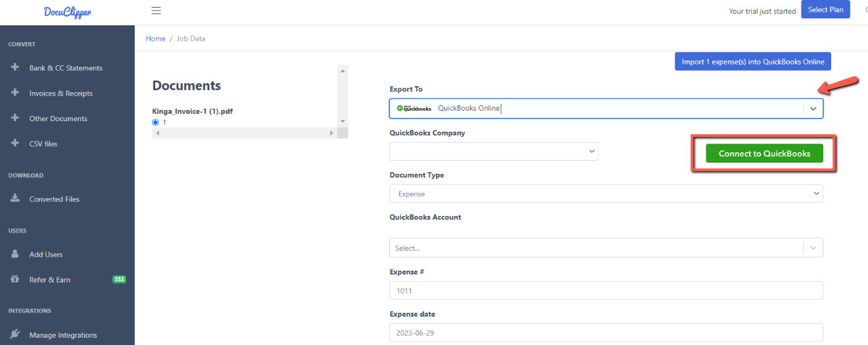Click scroll up arrow in Documents list
Image resolution: width=868 pixels, height=345 pixels.
tap(343, 69)
